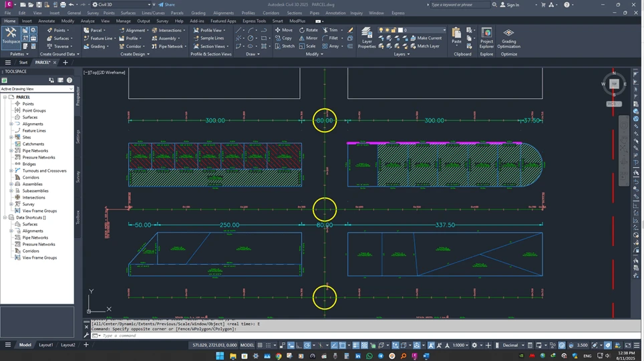Switch to the Annotate ribbon tab
This screenshot has width=644, height=361.
click(47, 21)
